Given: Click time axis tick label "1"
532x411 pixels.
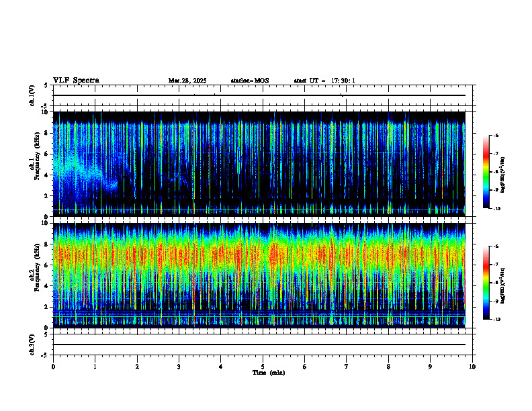Looking at the screenshot, I should coord(95,367).
